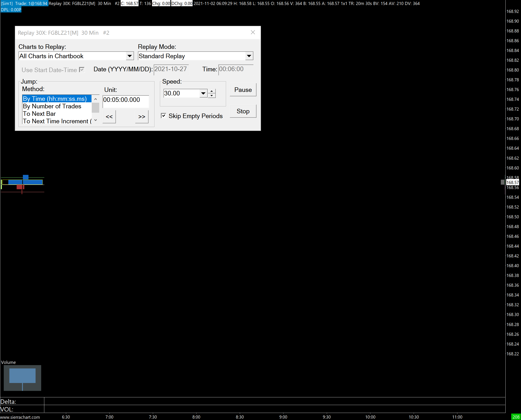521x420 pixels.
Task: Stop the chart replay
Action: [243, 111]
